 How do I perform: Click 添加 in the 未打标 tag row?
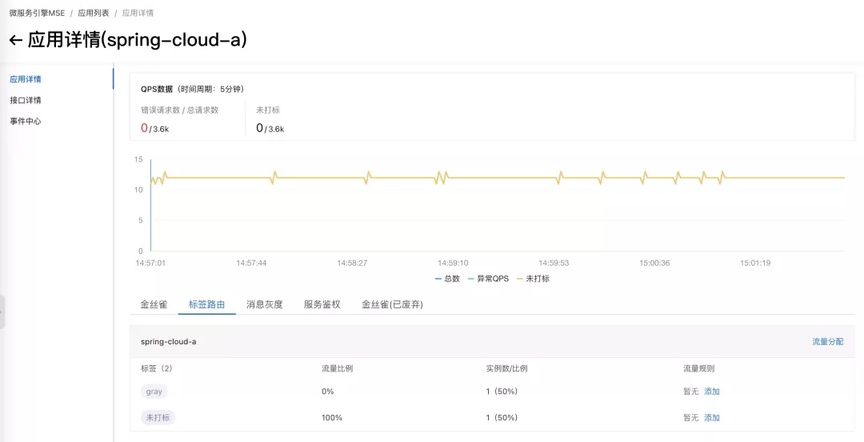click(712, 418)
